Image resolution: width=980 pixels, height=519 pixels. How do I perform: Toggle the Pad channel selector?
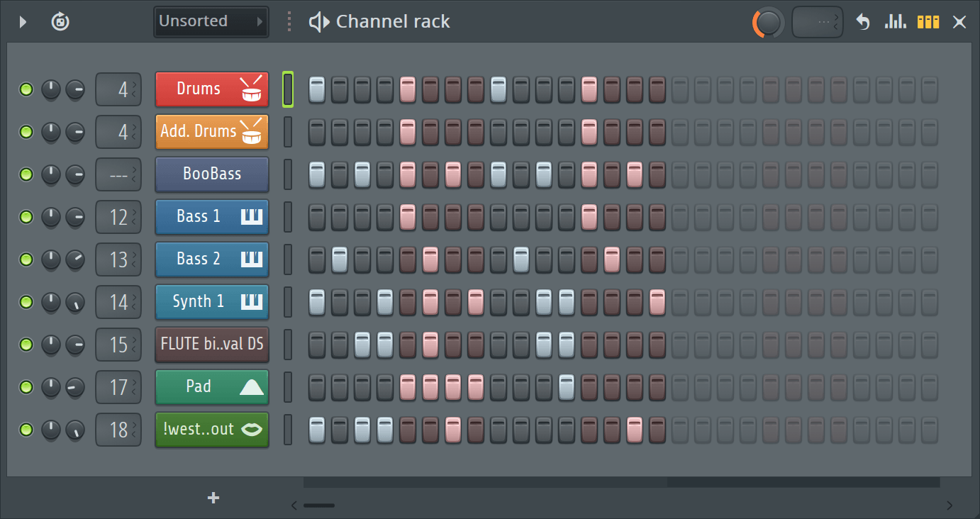[288, 387]
